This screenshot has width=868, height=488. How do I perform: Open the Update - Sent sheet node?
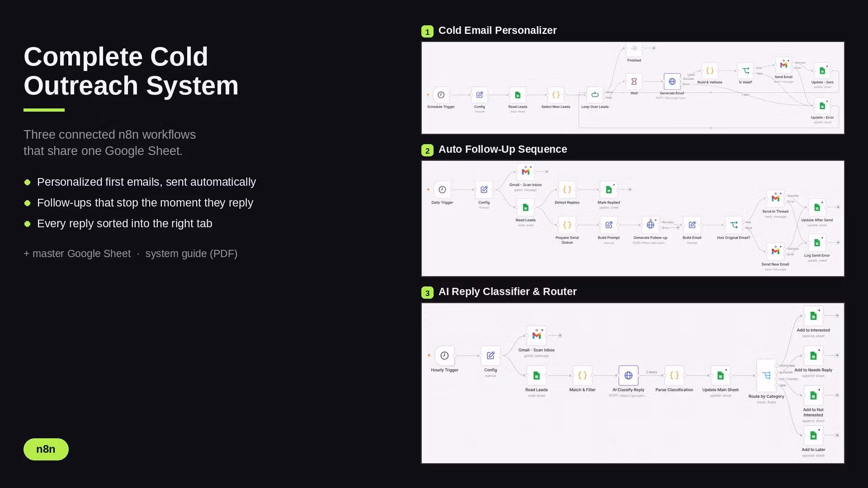point(822,71)
